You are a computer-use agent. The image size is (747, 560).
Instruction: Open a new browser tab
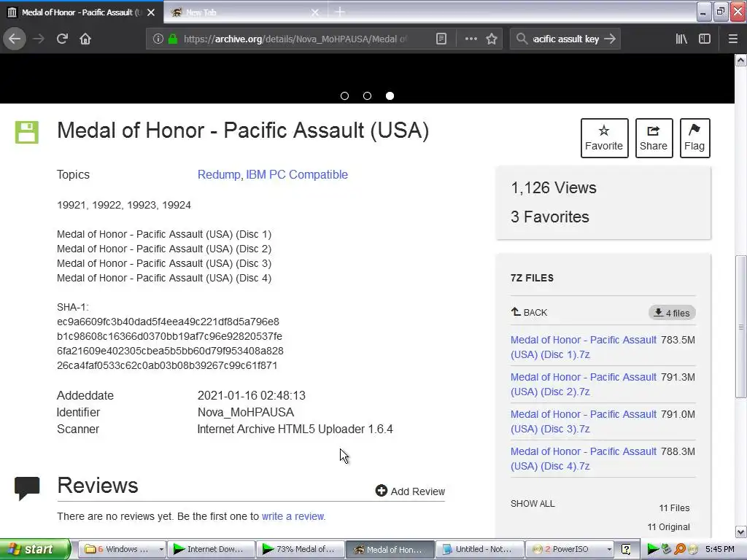340,12
